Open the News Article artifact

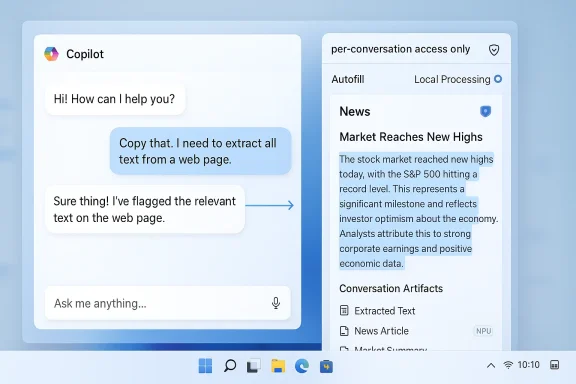381,331
